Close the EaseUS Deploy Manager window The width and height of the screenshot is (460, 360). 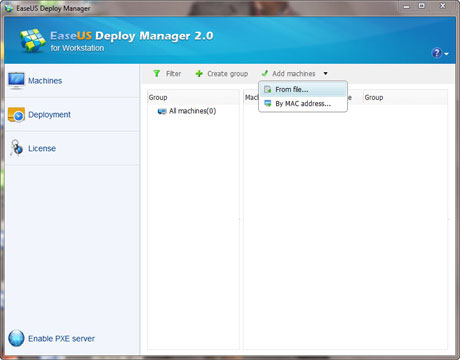pyautogui.click(x=443, y=6)
